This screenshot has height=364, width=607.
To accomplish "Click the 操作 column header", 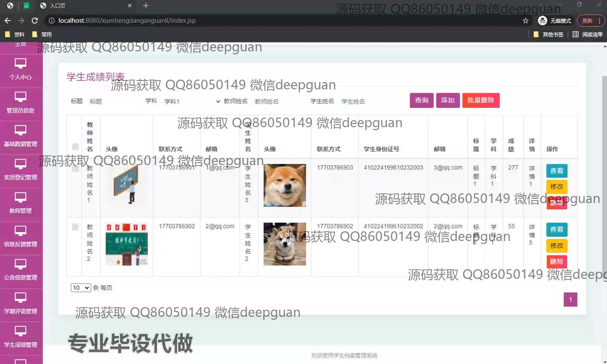I will [x=552, y=149].
